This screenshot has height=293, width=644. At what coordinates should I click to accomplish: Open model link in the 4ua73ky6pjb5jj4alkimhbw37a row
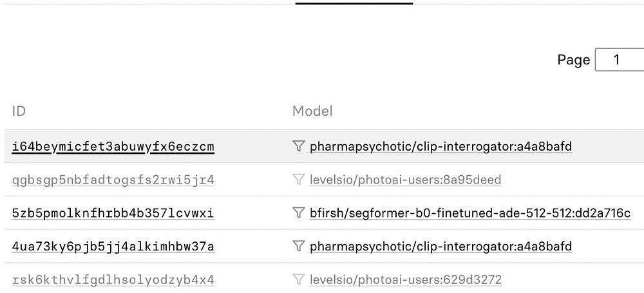click(x=440, y=247)
